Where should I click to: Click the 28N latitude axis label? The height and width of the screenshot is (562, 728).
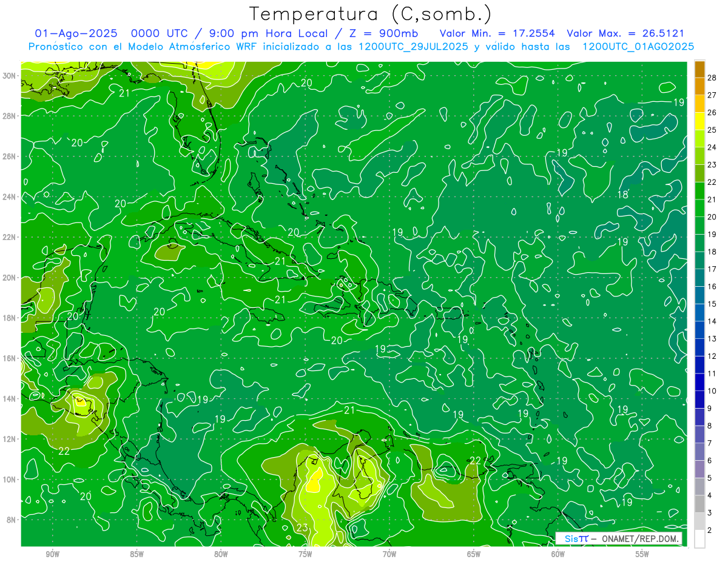(10, 116)
